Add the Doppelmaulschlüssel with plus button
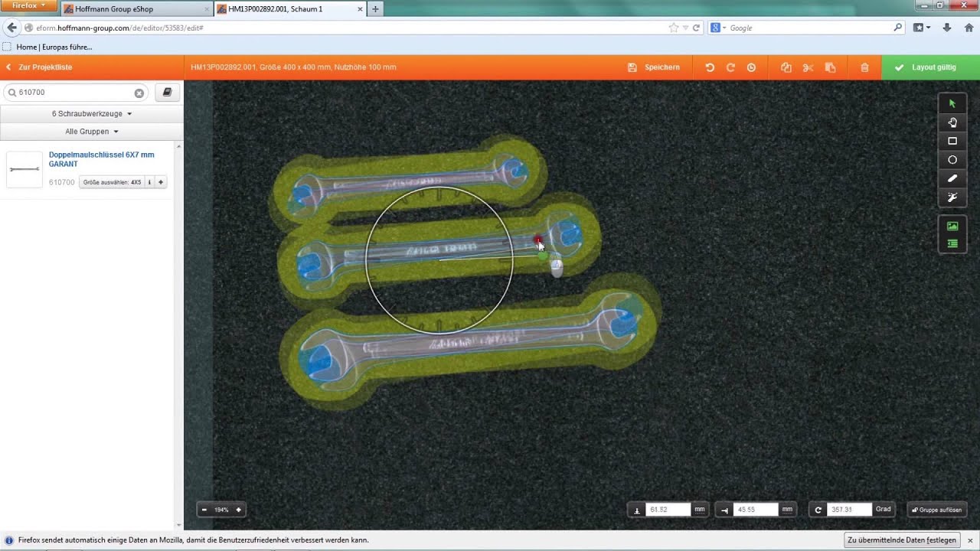Image resolution: width=980 pixels, height=551 pixels. point(161,182)
